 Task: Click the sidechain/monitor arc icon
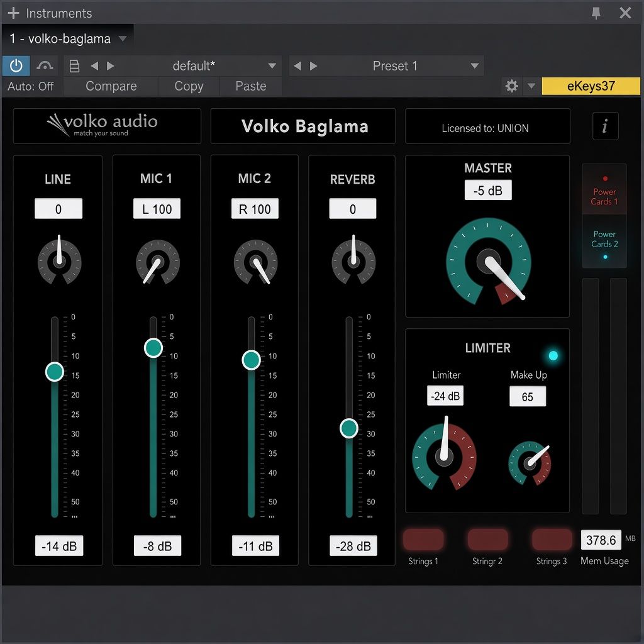tap(45, 65)
